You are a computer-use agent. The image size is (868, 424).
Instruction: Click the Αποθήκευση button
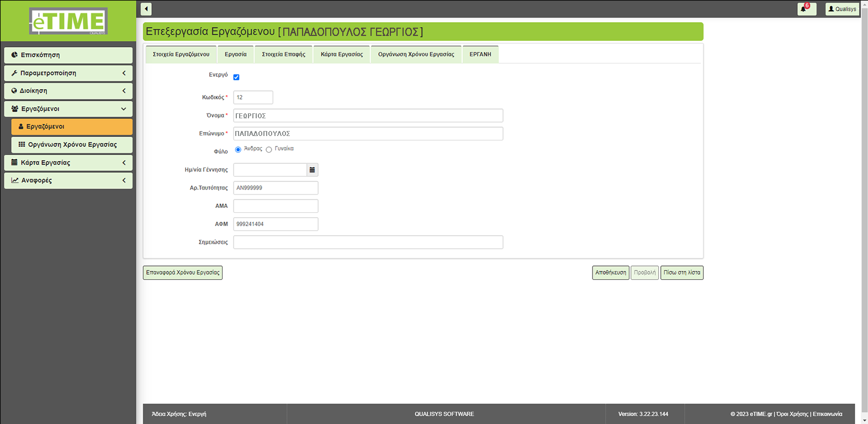click(611, 273)
